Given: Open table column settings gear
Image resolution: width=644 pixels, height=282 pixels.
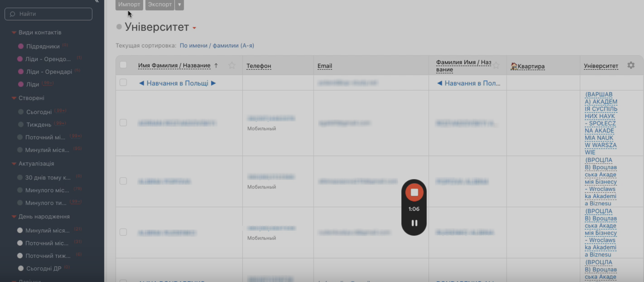Looking at the screenshot, I should [631, 65].
